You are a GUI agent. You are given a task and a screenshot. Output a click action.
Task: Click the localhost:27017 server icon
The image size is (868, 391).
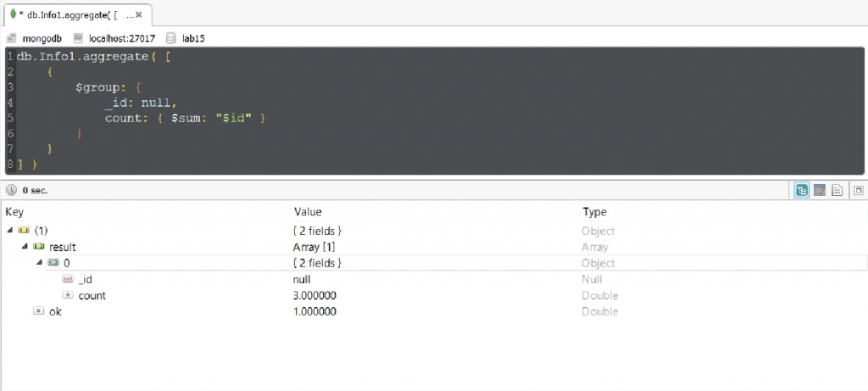78,38
